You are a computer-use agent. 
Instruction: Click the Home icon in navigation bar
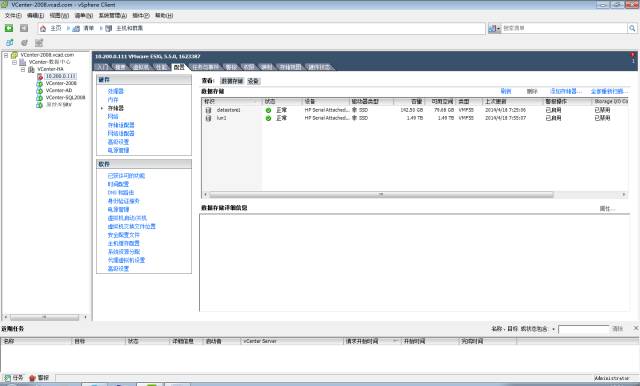(x=43, y=28)
